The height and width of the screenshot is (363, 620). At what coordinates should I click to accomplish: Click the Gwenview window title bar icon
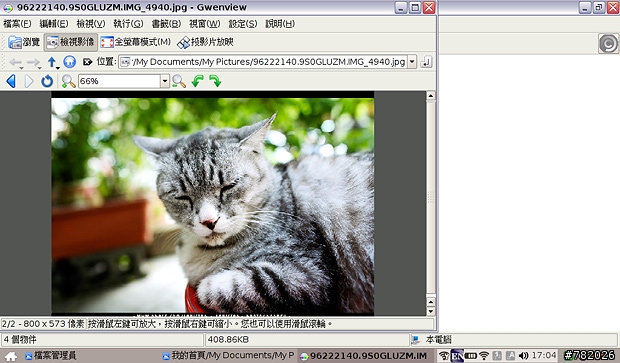[x=8, y=7]
